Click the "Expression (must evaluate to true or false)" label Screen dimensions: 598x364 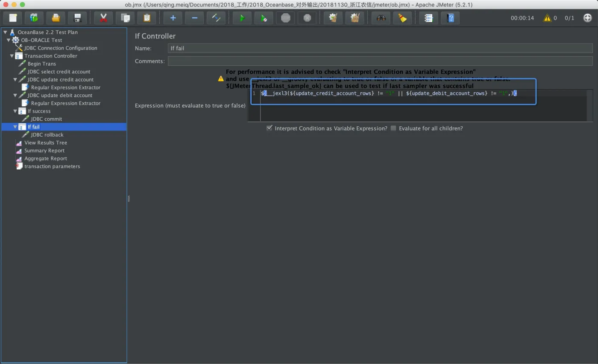pyautogui.click(x=190, y=105)
